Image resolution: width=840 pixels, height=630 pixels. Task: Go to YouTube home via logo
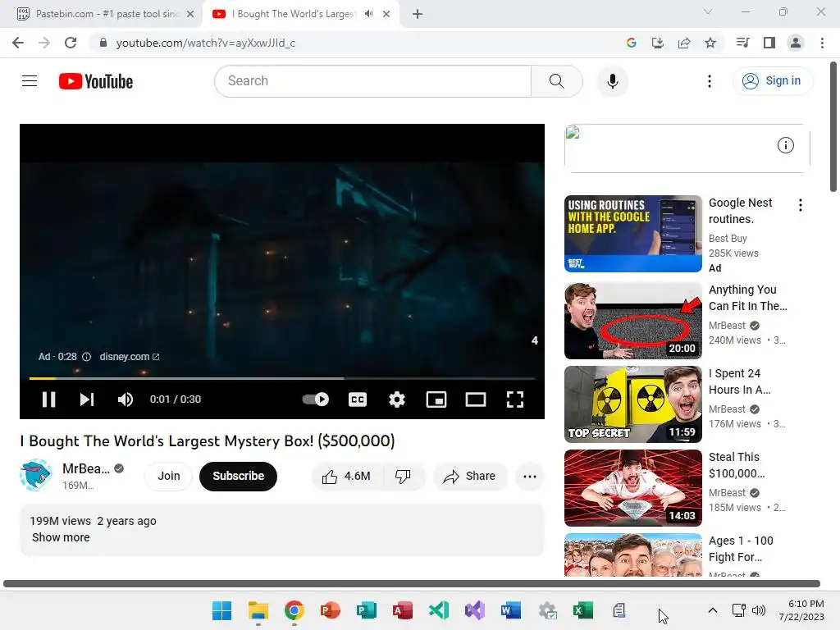click(96, 81)
